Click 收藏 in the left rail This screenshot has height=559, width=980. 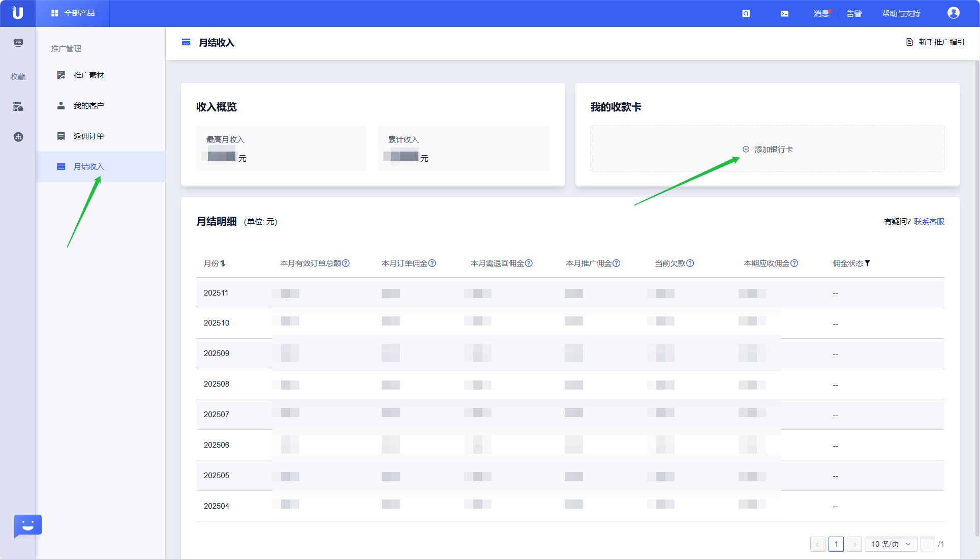pyautogui.click(x=18, y=77)
